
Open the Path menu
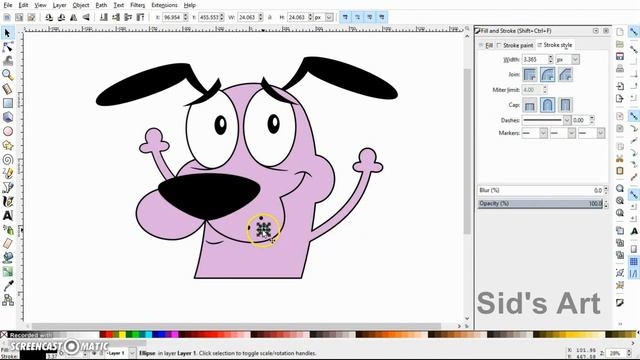(101, 5)
